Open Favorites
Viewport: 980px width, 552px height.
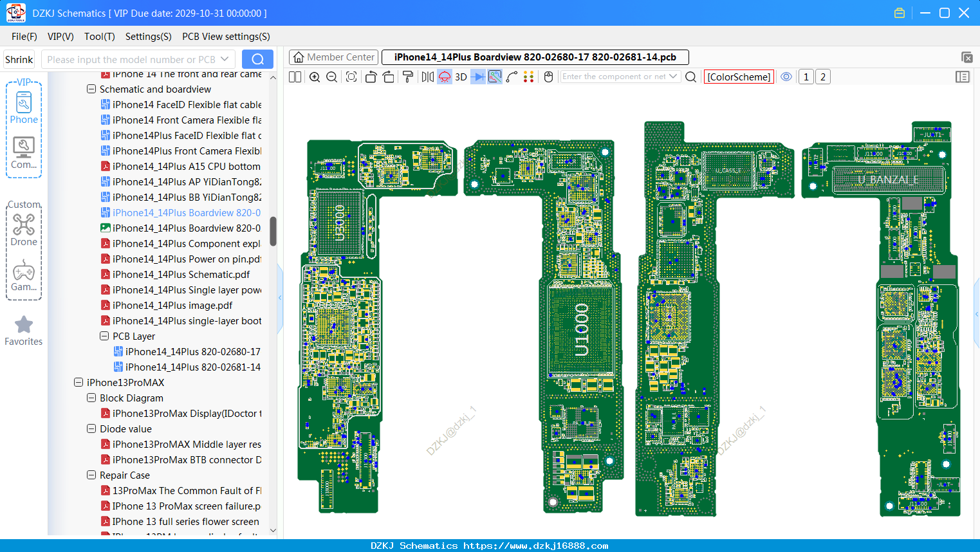[x=24, y=331]
